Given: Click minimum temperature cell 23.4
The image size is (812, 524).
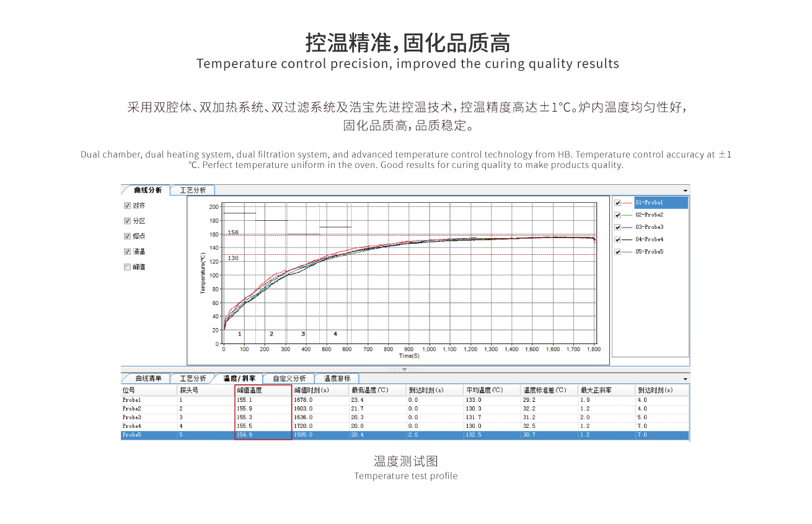Looking at the screenshot, I should coord(357,401).
